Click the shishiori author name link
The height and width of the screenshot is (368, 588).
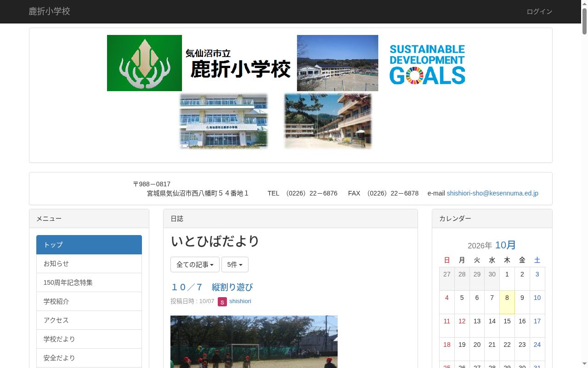(240, 301)
